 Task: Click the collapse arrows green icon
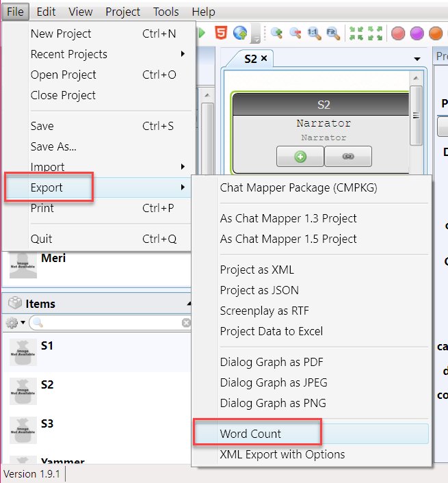[356, 33]
